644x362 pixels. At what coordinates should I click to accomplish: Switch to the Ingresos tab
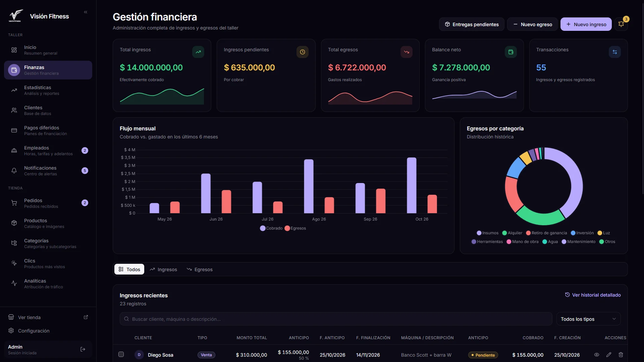pos(163,269)
